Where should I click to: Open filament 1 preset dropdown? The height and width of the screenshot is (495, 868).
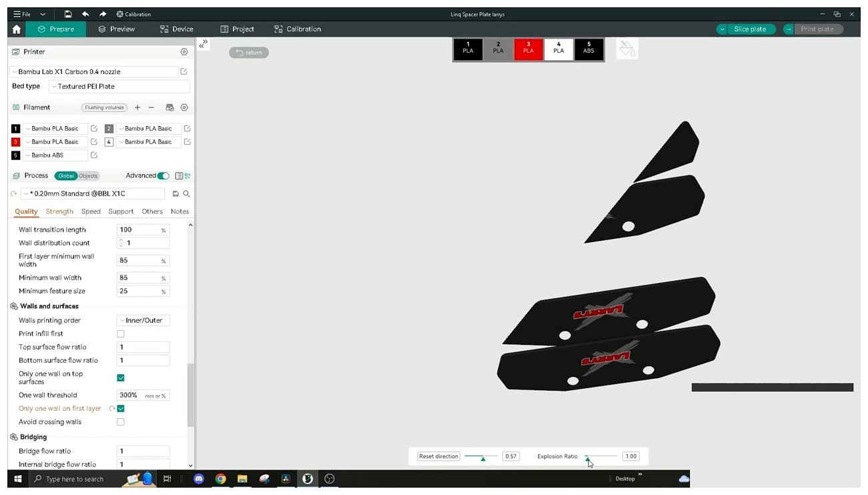(56, 129)
